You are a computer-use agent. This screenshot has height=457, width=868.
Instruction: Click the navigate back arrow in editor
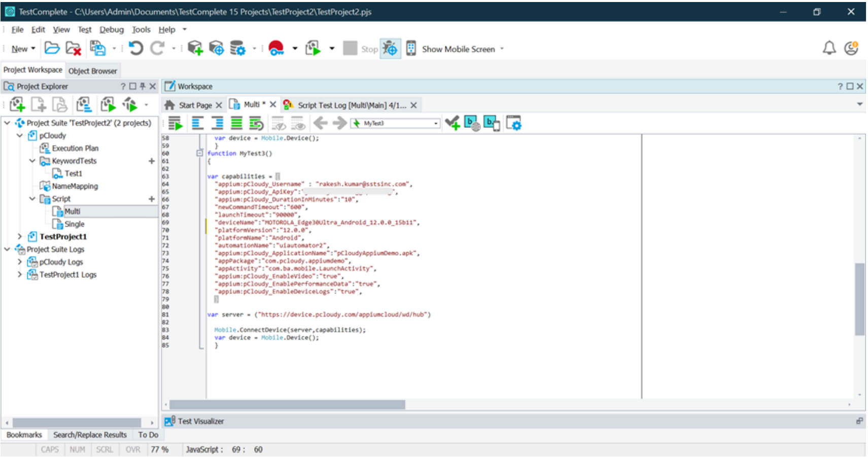coord(320,123)
